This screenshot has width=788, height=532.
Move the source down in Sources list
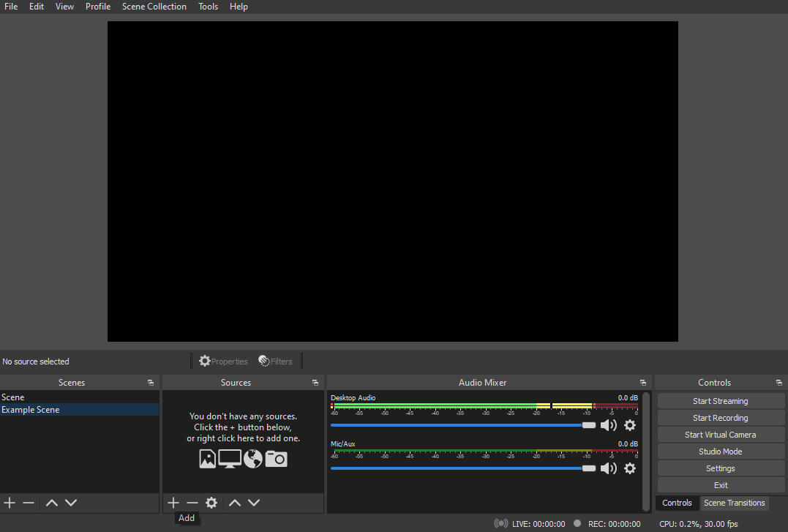[x=254, y=502]
